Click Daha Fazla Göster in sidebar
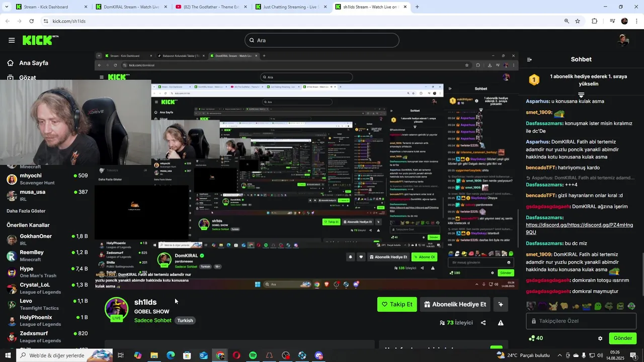The image size is (644, 362). click(26, 211)
